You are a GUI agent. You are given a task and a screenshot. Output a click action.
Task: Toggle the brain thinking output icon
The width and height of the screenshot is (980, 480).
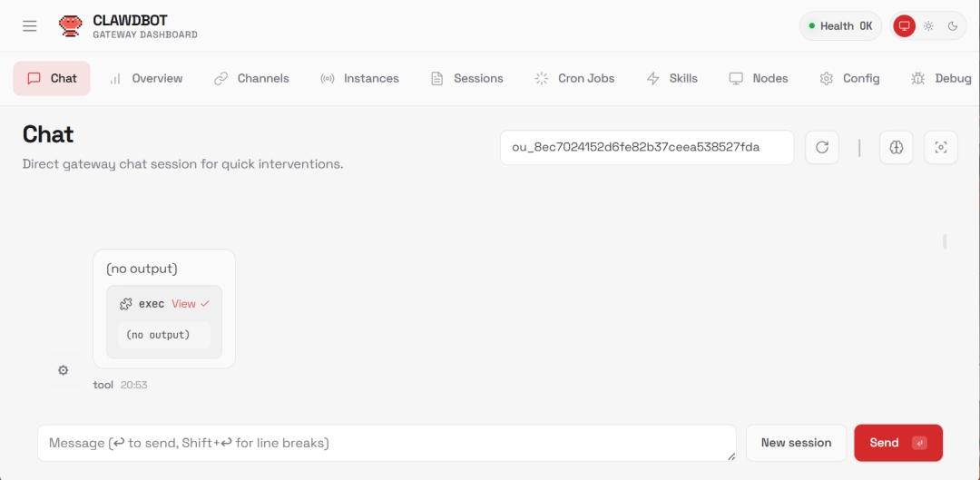pyautogui.click(x=896, y=147)
